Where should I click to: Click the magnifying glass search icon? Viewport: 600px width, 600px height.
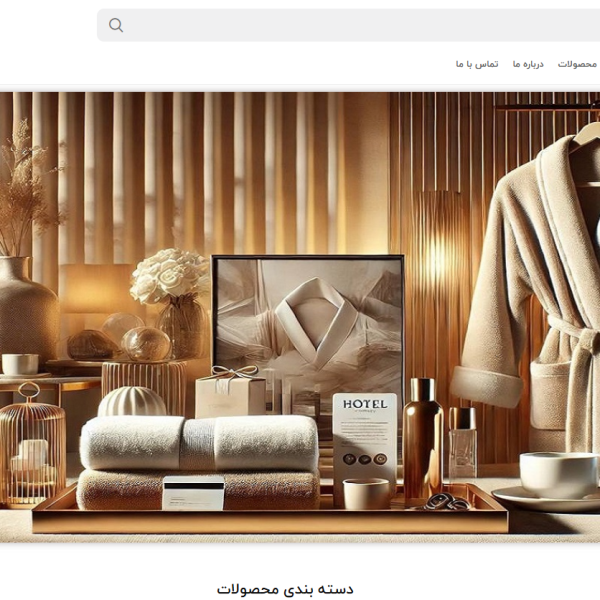point(116,25)
